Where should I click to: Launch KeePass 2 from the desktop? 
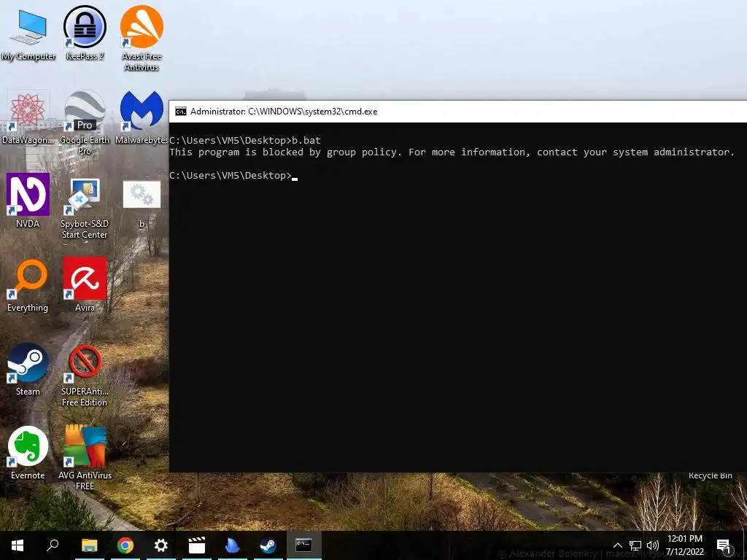click(x=85, y=32)
